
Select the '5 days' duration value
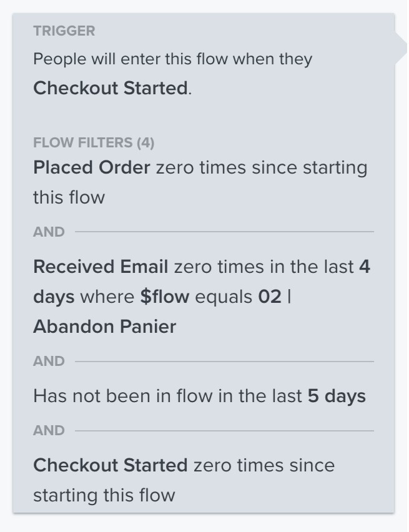(x=337, y=397)
